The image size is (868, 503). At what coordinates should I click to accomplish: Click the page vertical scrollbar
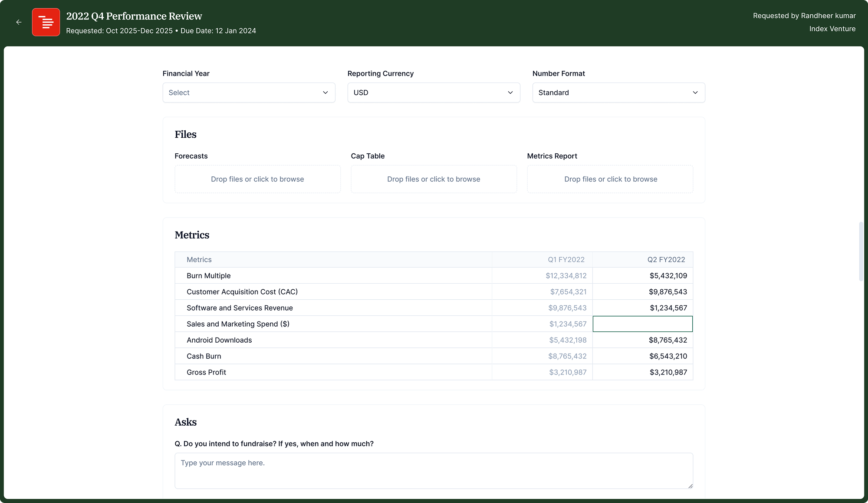coord(861,251)
